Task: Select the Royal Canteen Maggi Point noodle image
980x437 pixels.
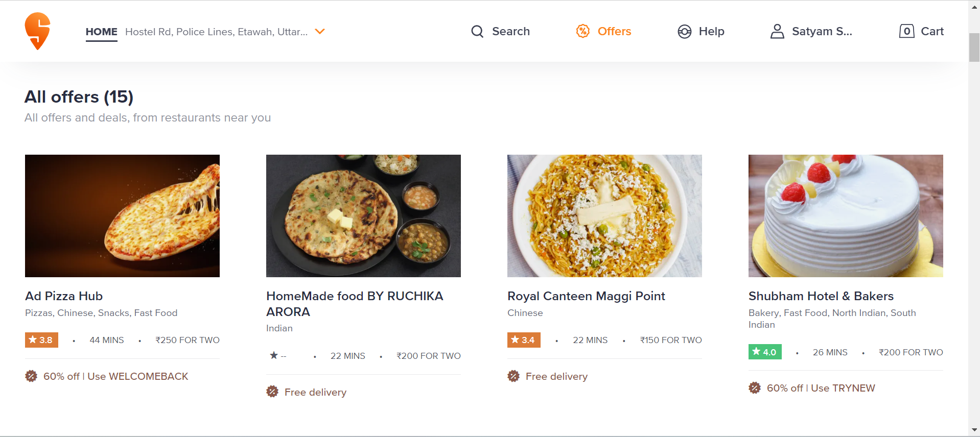Action: point(604,216)
